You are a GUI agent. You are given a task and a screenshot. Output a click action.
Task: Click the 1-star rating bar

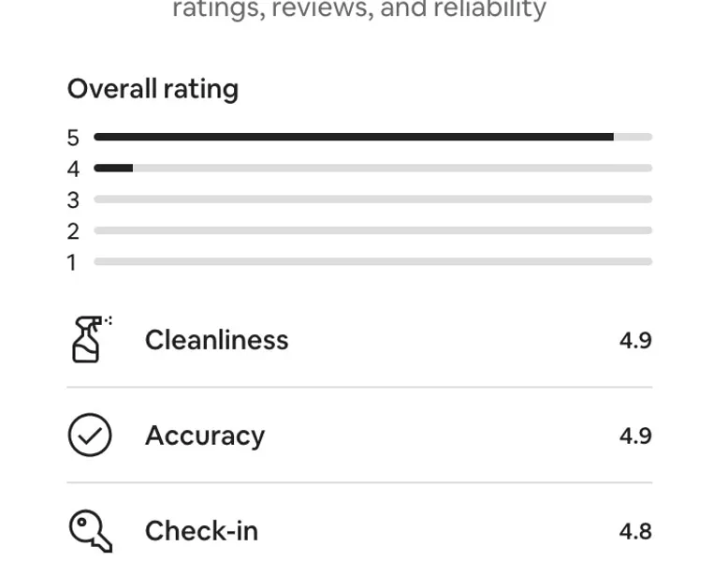coord(372,262)
